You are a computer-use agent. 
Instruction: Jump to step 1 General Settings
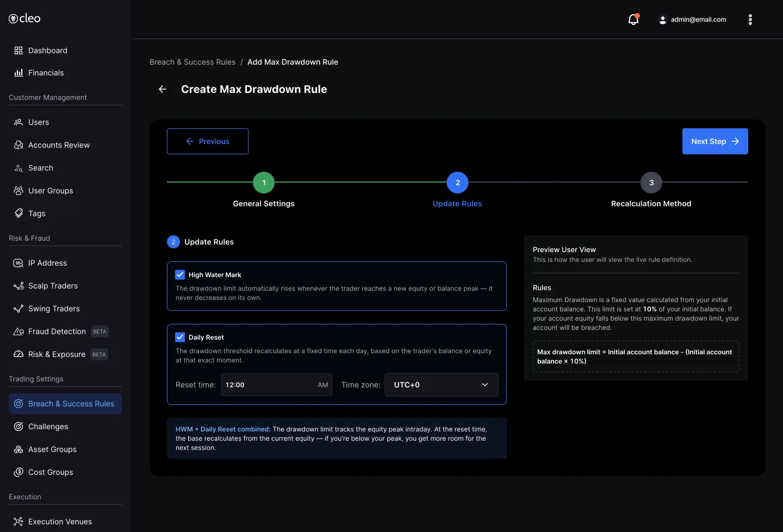264,183
